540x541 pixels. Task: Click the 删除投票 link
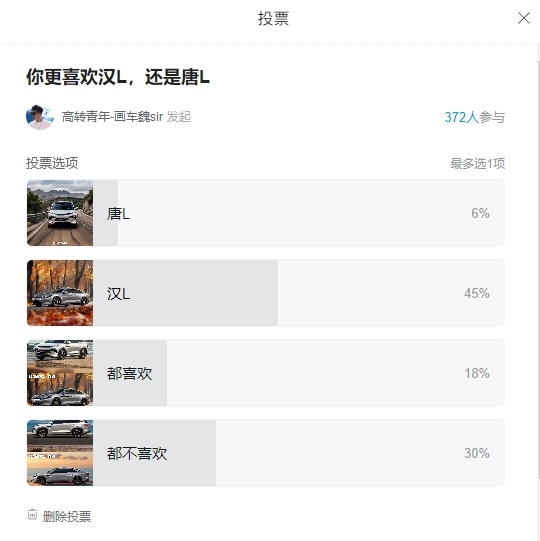[x=67, y=517]
